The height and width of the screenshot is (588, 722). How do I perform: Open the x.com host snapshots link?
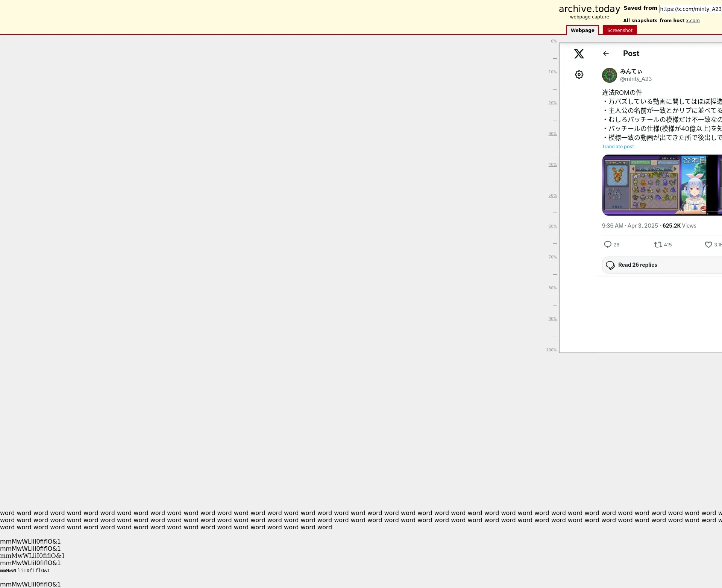(692, 21)
